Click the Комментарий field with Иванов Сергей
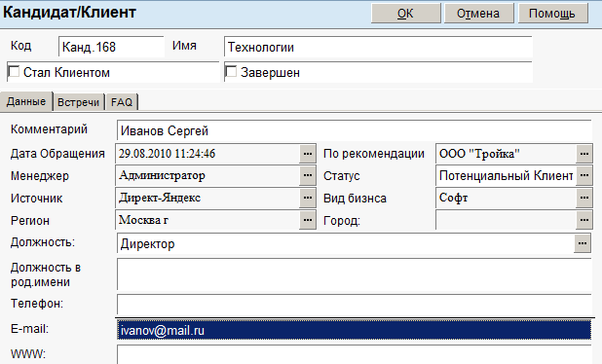The width and height of the screenshot is (602, 364). 354,130
